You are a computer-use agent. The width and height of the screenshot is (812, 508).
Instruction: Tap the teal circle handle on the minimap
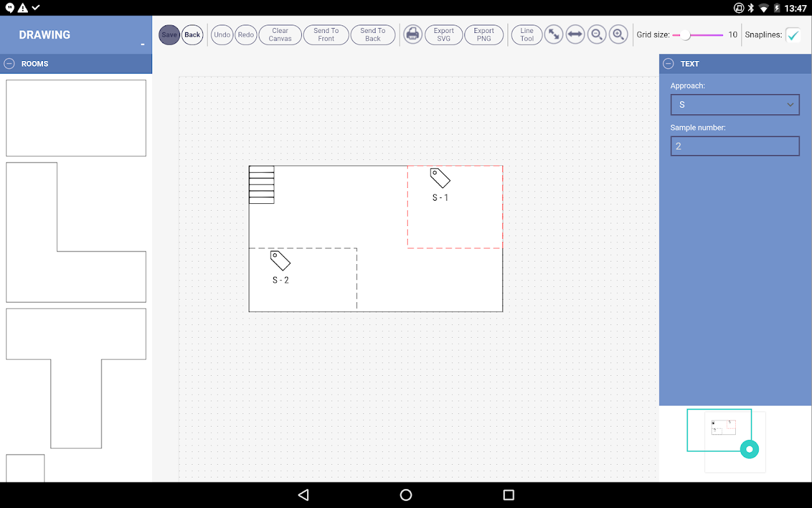tap(749, 450)
